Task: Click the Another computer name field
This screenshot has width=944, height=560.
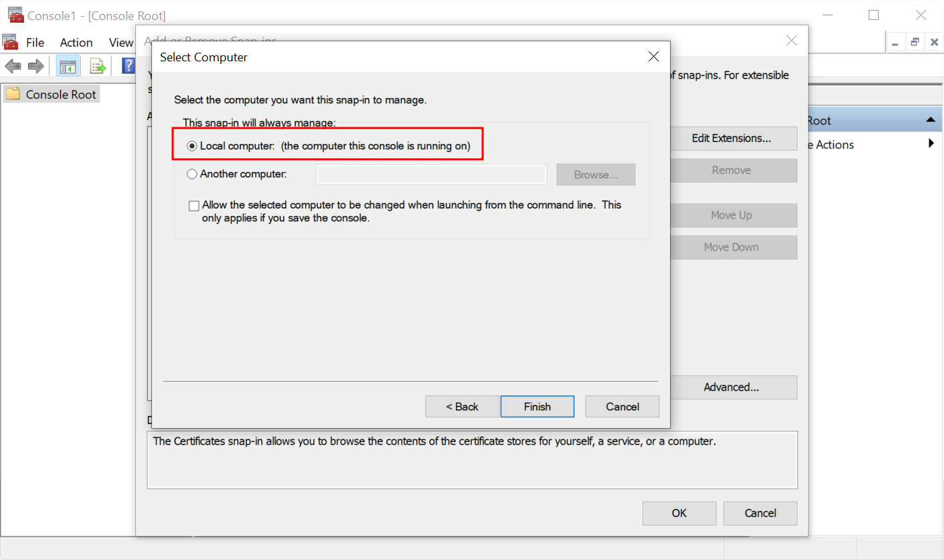Action: (431, 175)
